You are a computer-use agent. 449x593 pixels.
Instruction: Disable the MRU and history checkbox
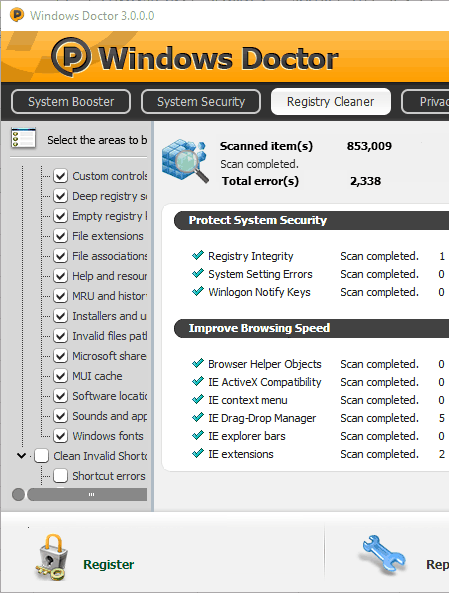[x=61, y=296]
